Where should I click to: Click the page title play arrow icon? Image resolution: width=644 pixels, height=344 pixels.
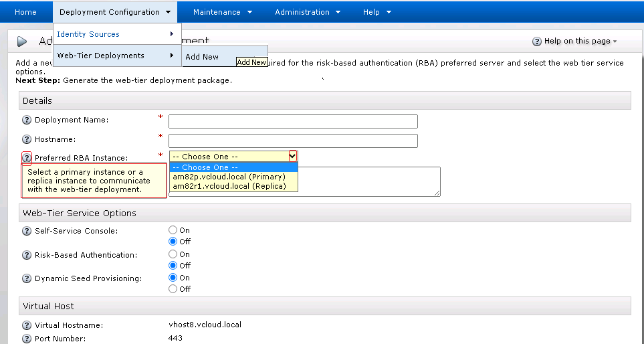point(22,41)
